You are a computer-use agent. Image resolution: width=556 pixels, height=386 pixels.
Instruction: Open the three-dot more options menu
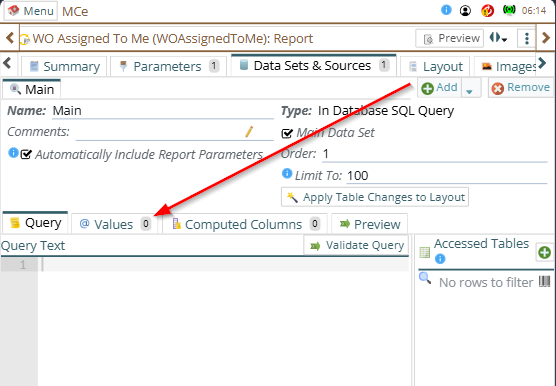point(527,38)
